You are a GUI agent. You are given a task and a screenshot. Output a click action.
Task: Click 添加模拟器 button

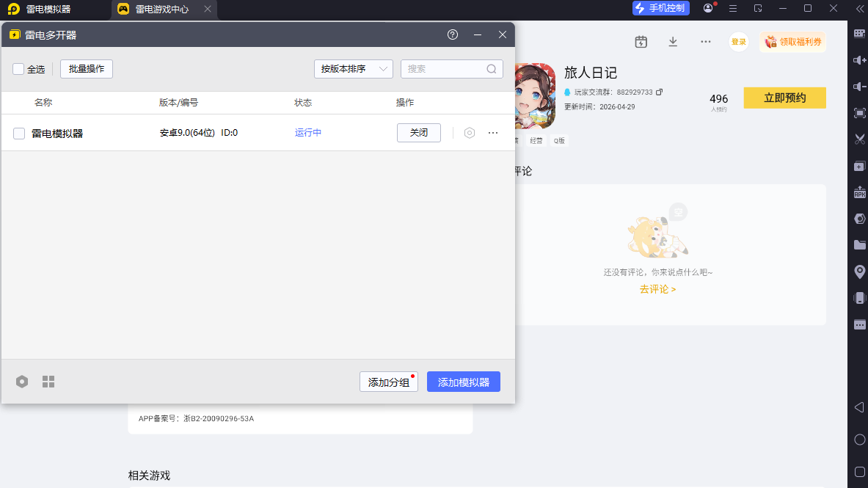tap(463, 382)
